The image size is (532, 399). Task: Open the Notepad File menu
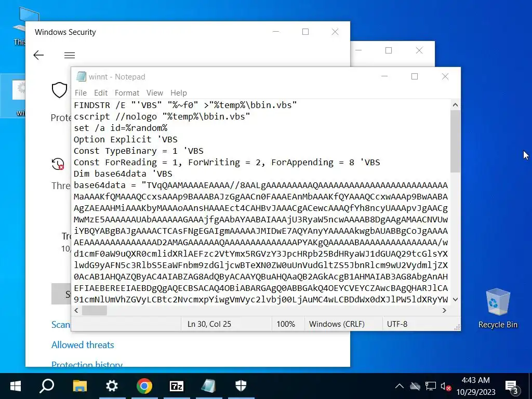point(81,92)
